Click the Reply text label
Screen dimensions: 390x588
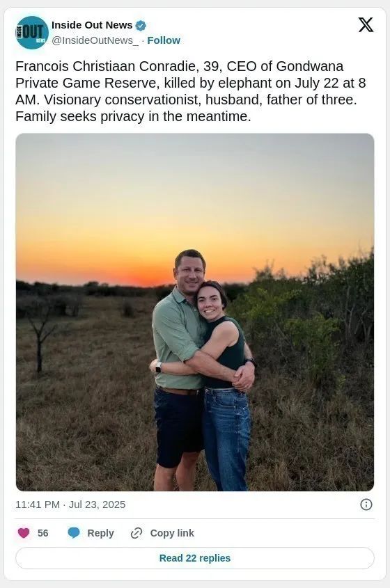100,533
